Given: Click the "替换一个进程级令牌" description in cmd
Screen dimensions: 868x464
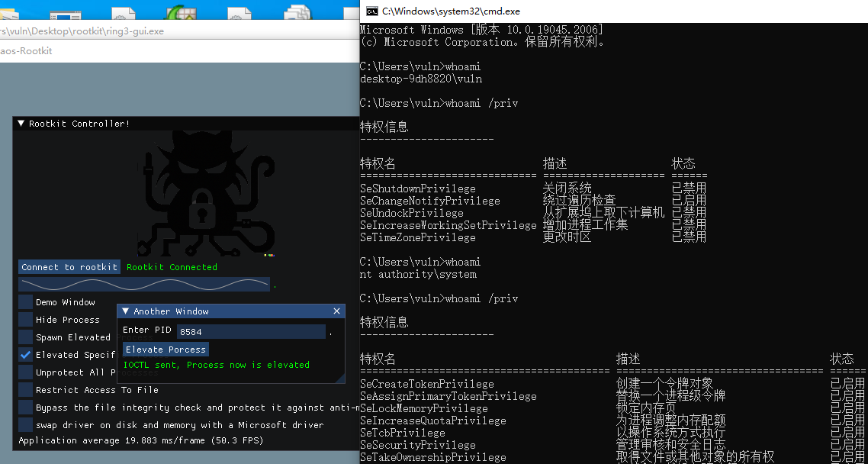Looking at the screenshot, I should pos(671,396).
